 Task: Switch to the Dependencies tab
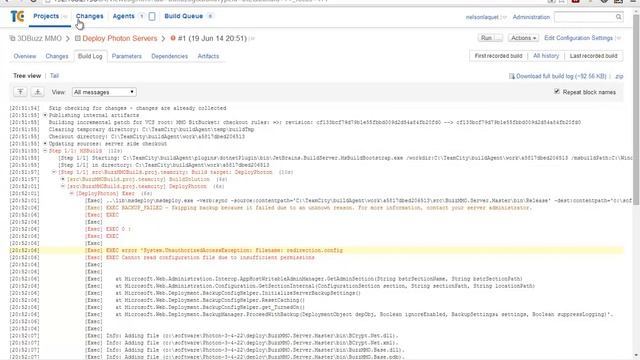tap(169, 56)
